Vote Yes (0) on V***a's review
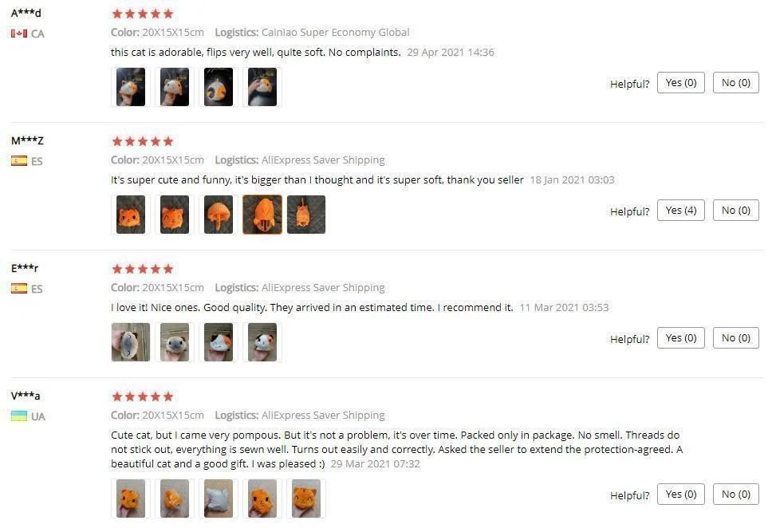 tap(680, 494)
